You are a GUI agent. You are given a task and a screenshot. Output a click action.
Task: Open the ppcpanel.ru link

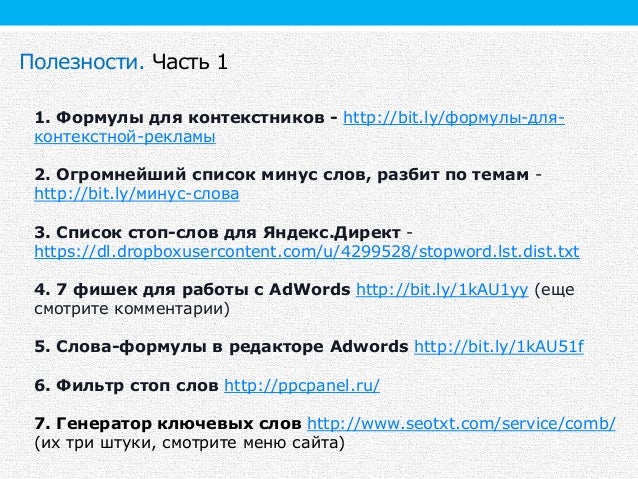pos(302,385)
